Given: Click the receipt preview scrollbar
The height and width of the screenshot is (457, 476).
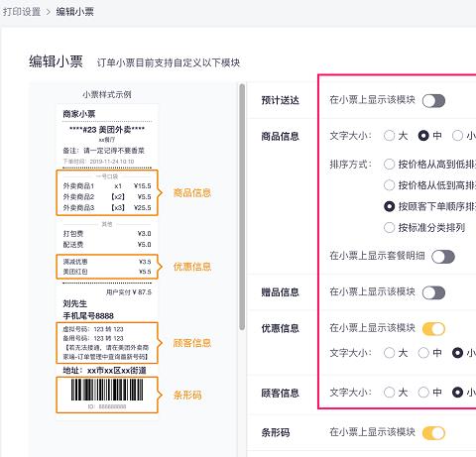Looking at the screenshot, I should click(242, 207).
